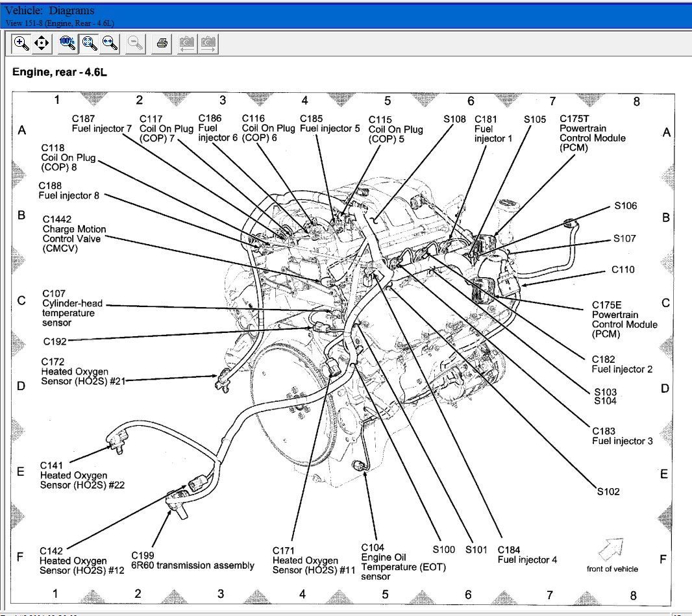Select the zoom in magnifier tool

point(21,43)
